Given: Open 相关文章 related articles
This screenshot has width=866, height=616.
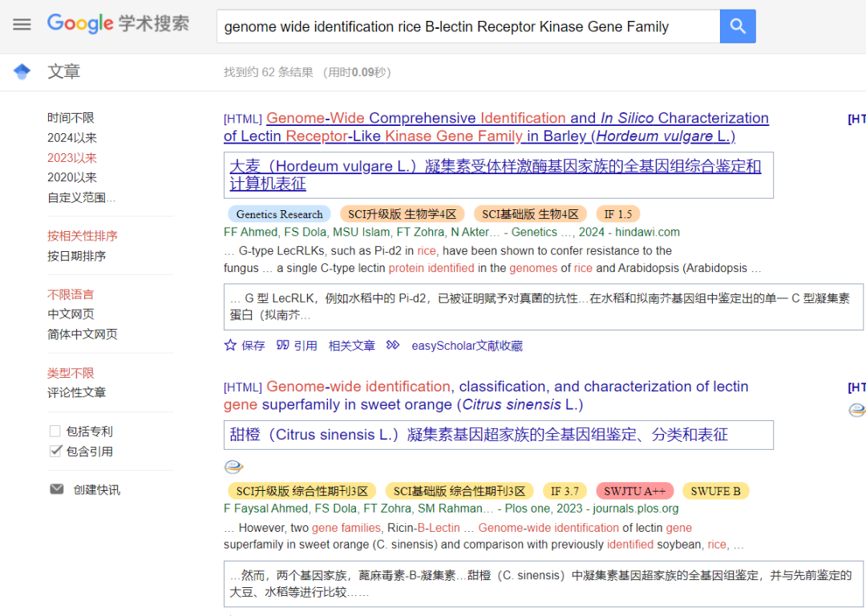Looking at the screenshot, I should 352,346.
